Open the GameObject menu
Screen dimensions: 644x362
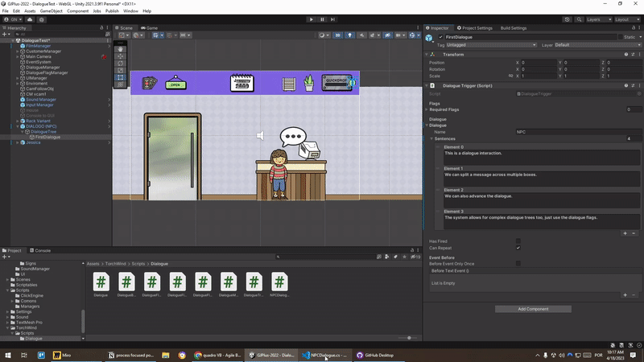[51, 11]
